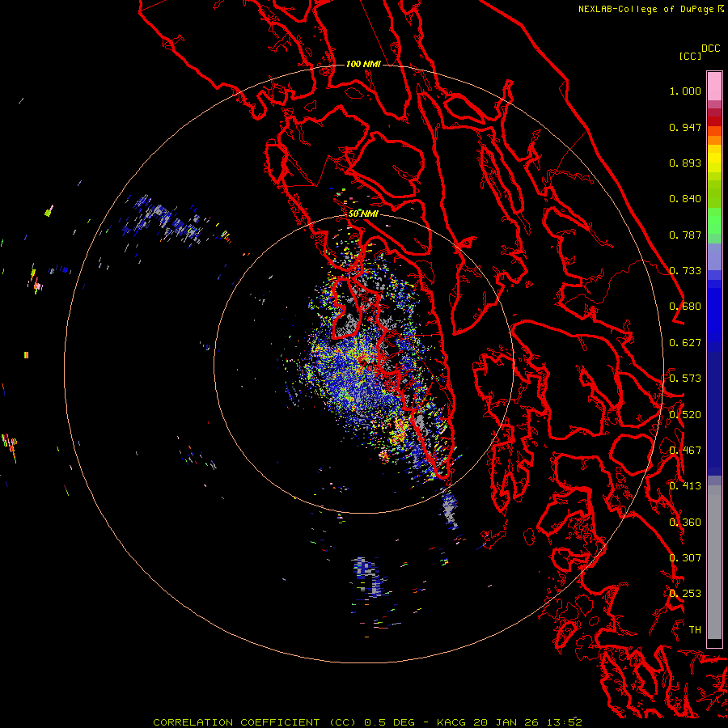The image size is (728, 728).
Task: Click the DCC product label above the legend
Action: coord(711,49)
